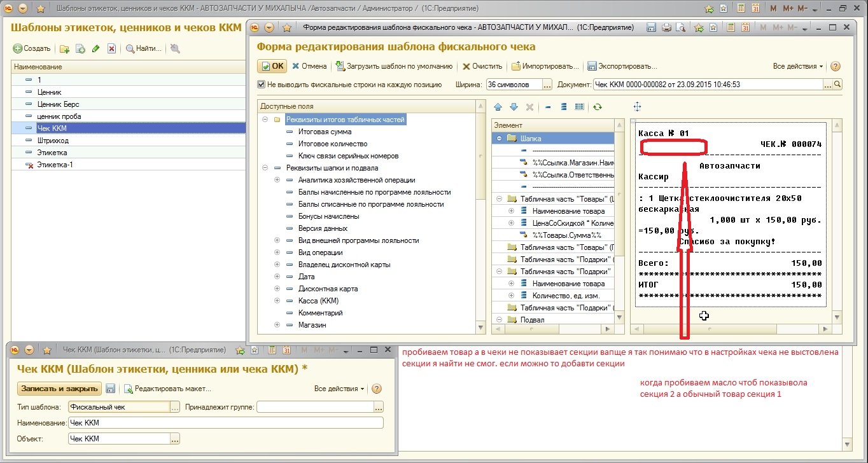
Task: Collapse the 'Реквизиты итогов табличных частей' node
Action: (265, 120)
